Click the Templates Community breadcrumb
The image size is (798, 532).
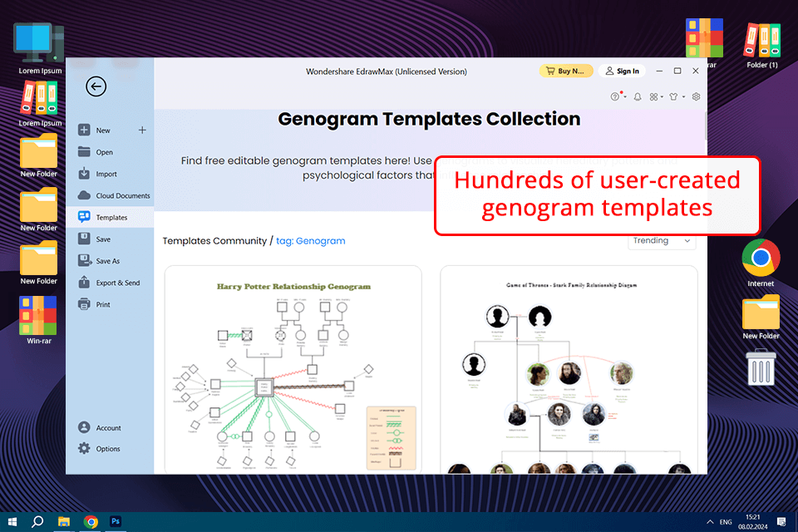tap(214, 241)
